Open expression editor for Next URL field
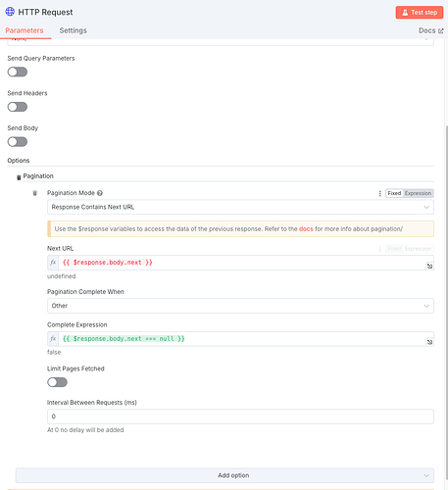 coord(429,266)
